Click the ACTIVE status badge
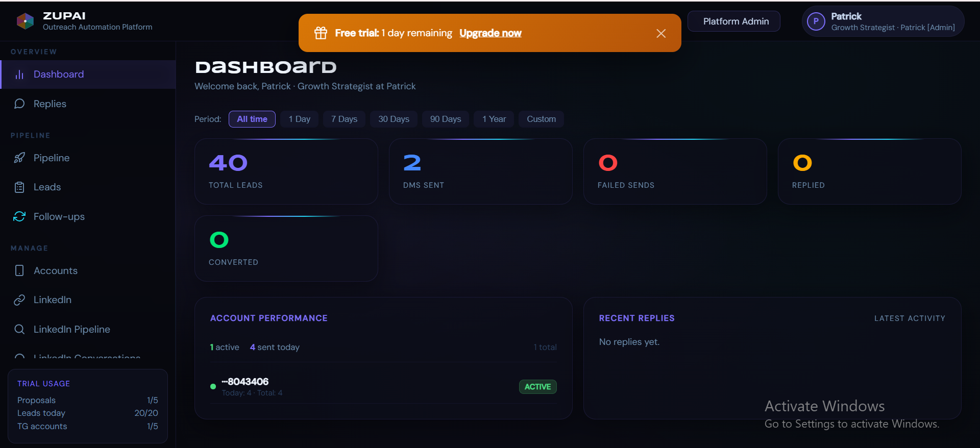The image size is (980, 448). coord(538,387)
